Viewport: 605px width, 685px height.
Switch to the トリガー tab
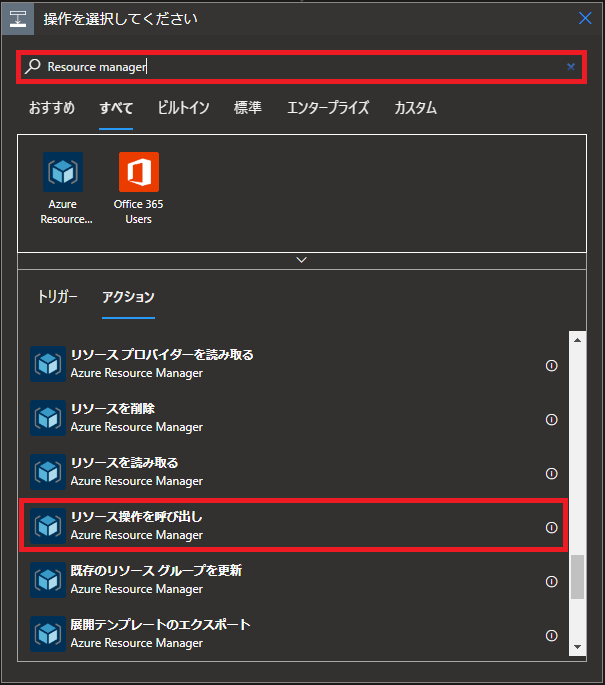click(x=57, y=297)
